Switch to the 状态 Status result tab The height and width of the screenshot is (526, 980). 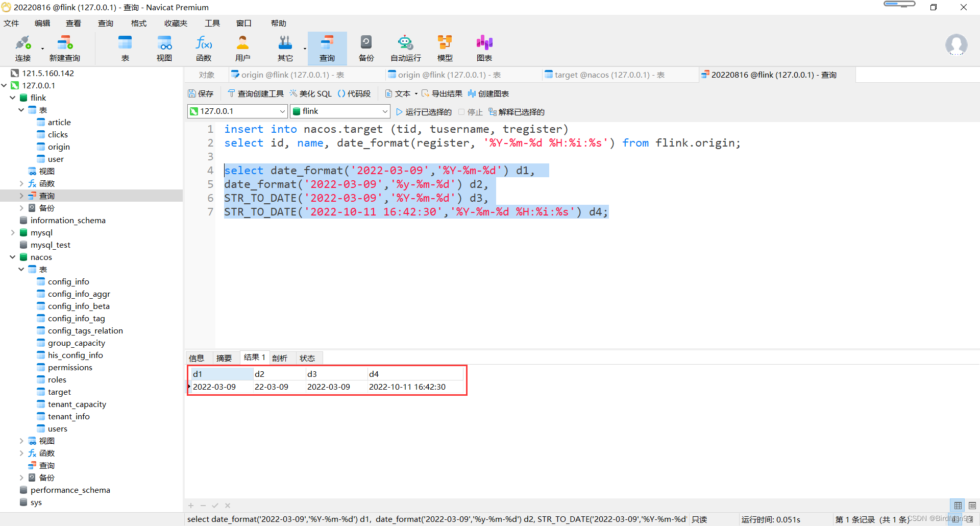coord(307,358)
